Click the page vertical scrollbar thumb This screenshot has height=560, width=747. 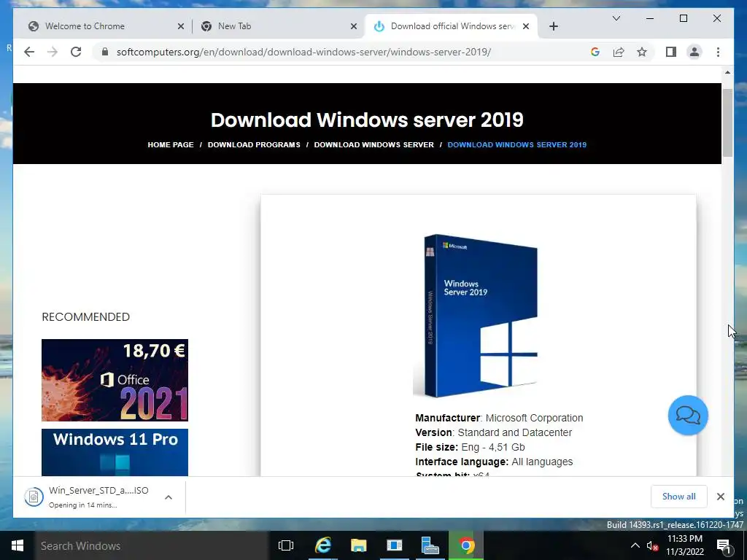click(x=727, y=122)
